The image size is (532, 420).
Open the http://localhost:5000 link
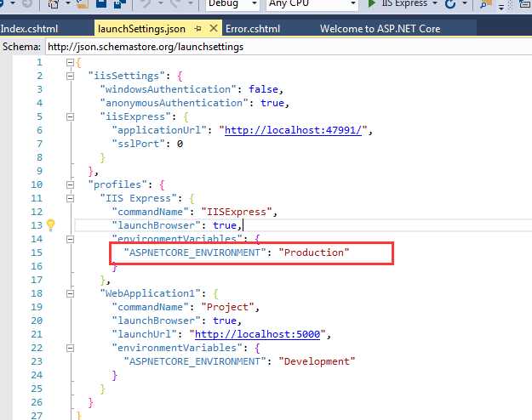pos(258,334)
